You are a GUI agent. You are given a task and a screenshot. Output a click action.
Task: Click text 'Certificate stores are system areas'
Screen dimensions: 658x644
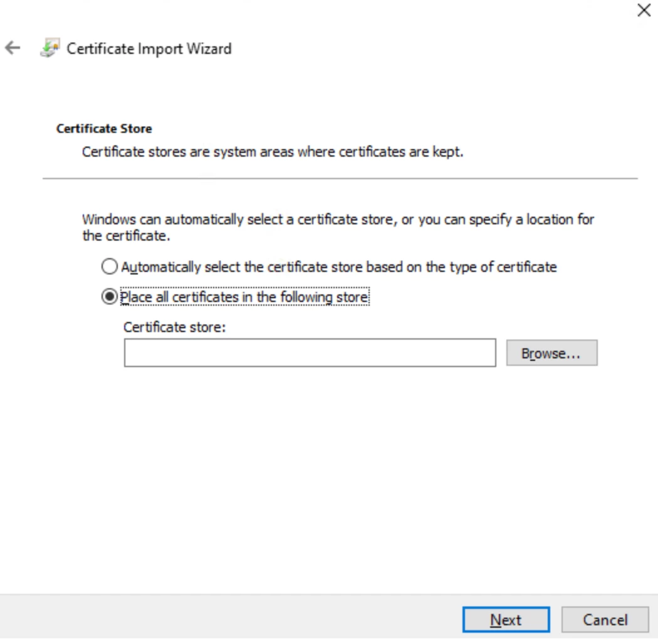[x=187, y=152]
